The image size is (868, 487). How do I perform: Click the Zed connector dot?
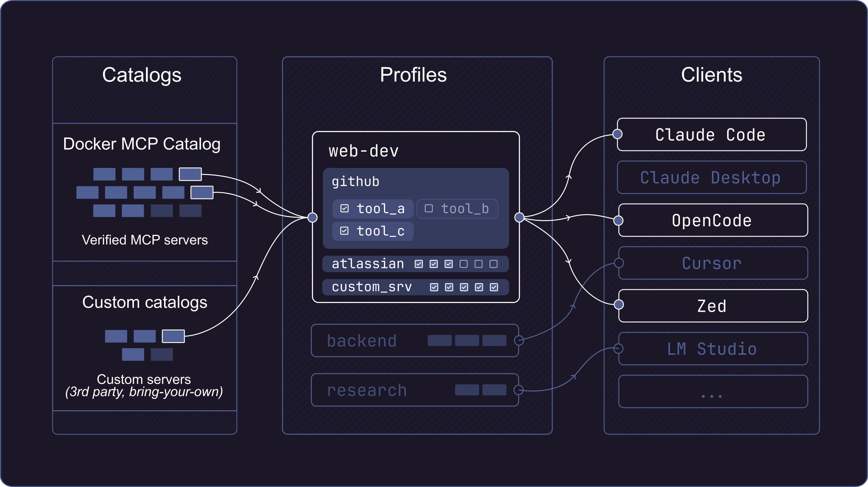[x=619, y=305]
